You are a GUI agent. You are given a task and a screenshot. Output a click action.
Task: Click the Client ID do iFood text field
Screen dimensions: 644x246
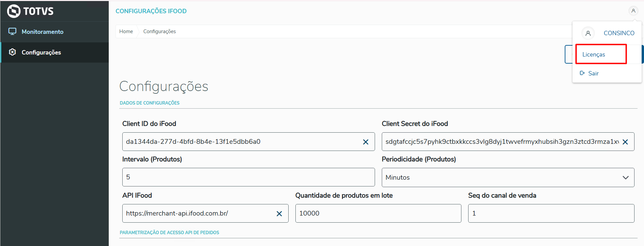pyautogui.click(x=241, y=142)
